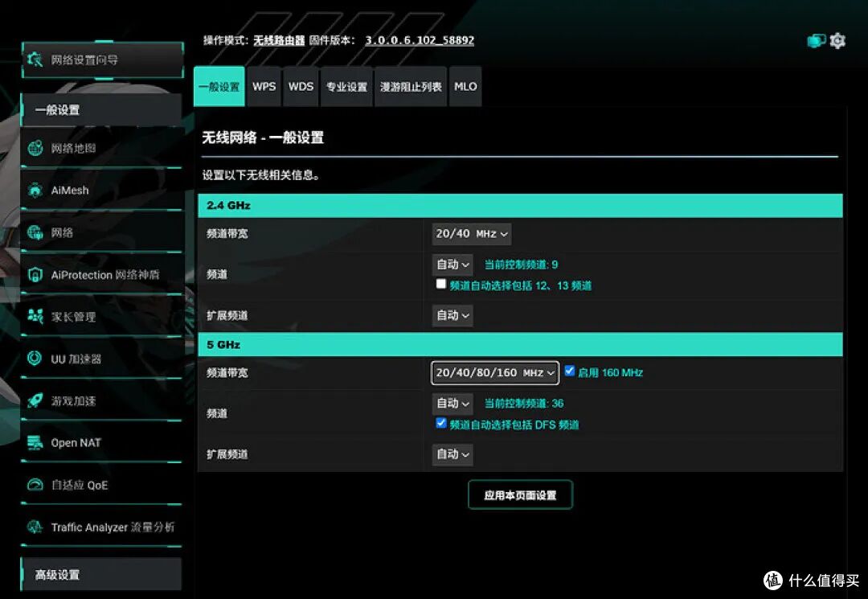The width and height of the screenshot is (868, 599).
Task: Open the 游戏加速 menu entry
Action: coord(102,401)
